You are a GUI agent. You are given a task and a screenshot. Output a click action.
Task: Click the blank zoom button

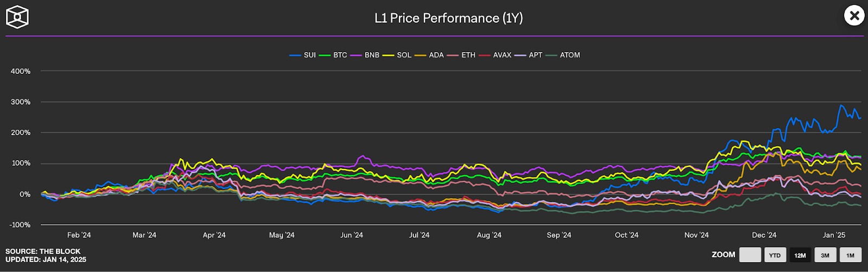tap(750, 255)
